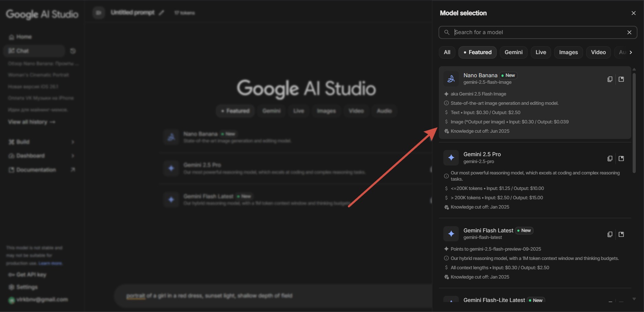
Task: Click the Gemini Flash Latest icon on the main page
Action: click(171, 200)
